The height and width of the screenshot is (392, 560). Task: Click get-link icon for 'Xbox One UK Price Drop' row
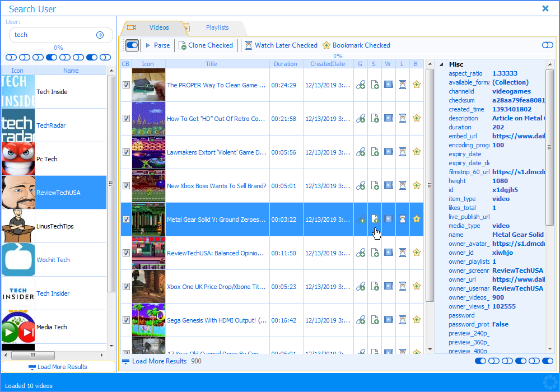(361, 286)
